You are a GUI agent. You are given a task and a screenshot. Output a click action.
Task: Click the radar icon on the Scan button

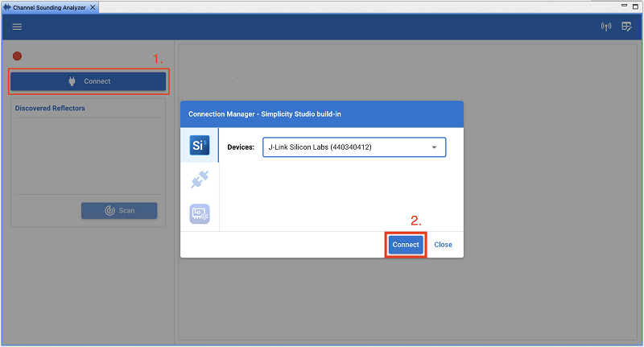[x=110, y=211]
